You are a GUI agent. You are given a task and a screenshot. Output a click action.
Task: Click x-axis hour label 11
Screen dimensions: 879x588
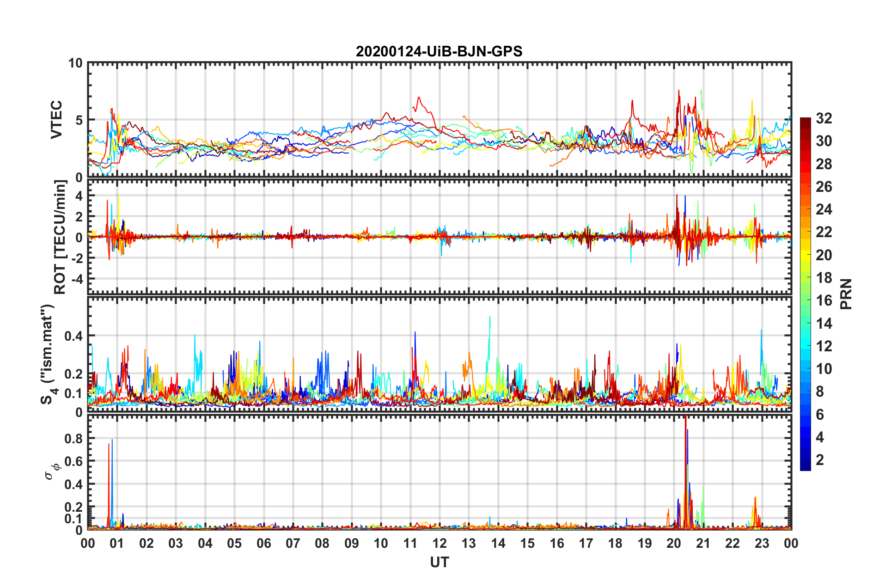pos(410,543)
